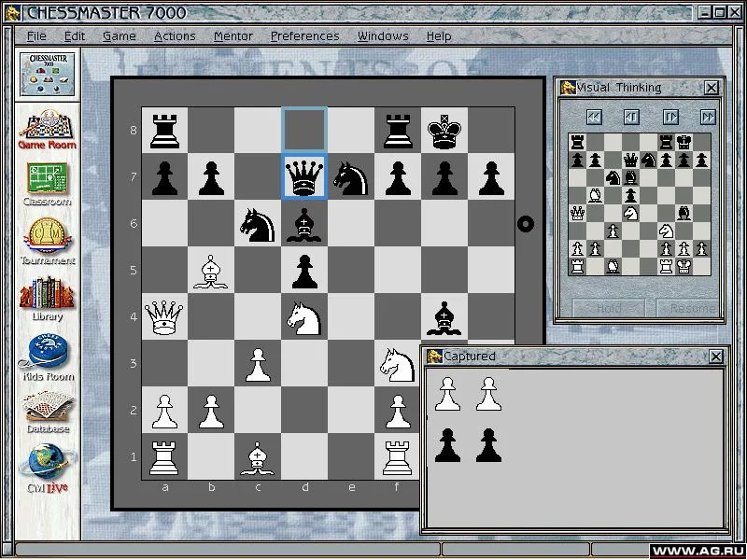This screenshot has width=747, height=560.
Task: Jump to first move in Visual Thinking
Action: tap(594, 118)
